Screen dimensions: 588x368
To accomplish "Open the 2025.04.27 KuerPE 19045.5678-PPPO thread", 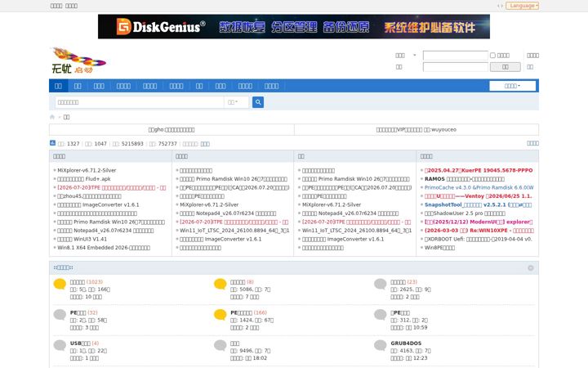I will coord(479,170).
